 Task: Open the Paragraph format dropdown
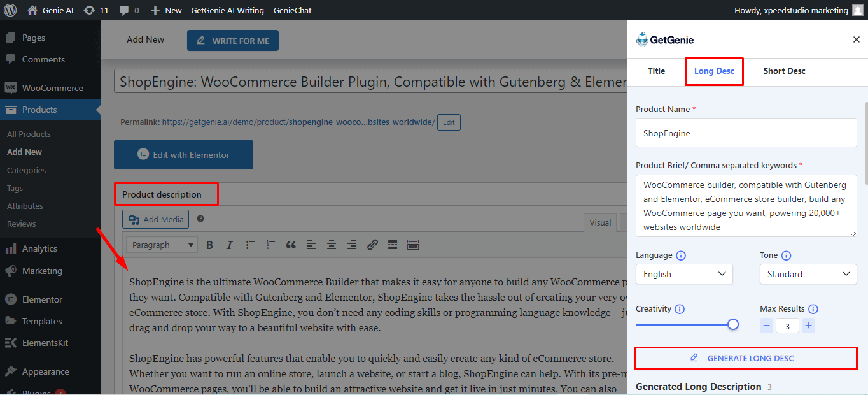[162, 245]
